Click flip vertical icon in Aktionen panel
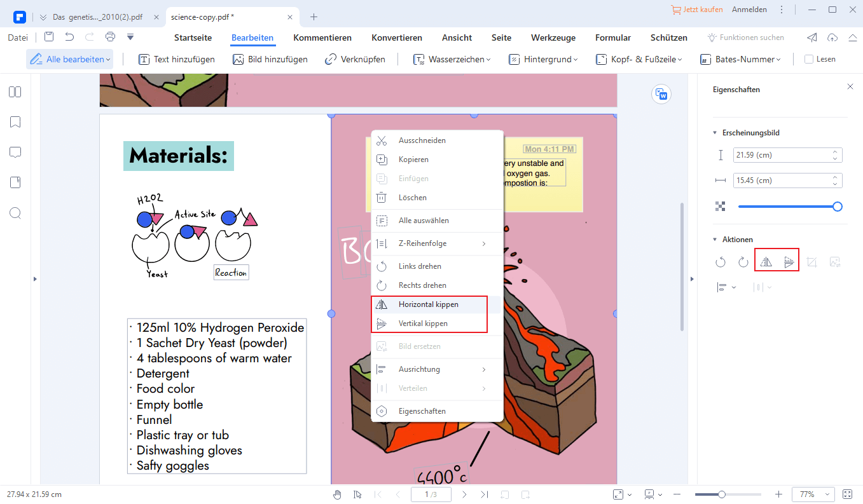The width and height of the screenshot is (863, 504). click(789, 262)
